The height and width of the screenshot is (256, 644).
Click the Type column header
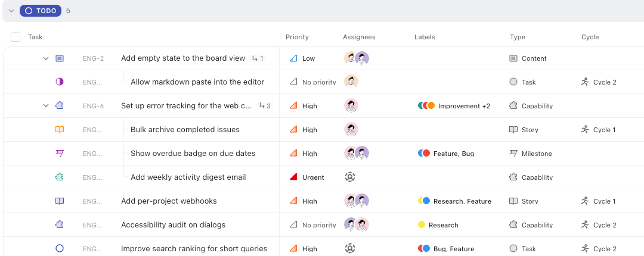click(518, 37)
